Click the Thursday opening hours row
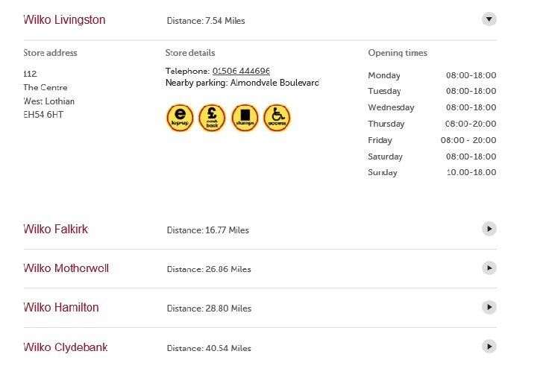 432,124
